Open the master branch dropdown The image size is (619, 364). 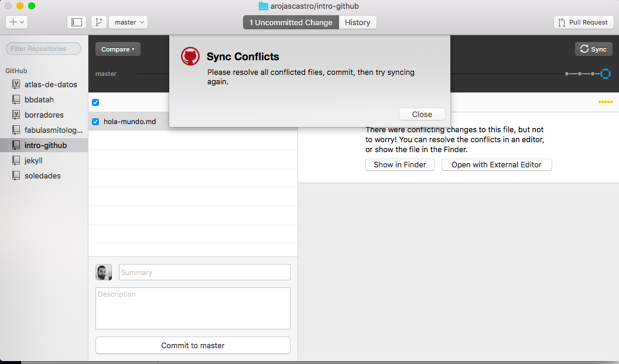(128, 22)
